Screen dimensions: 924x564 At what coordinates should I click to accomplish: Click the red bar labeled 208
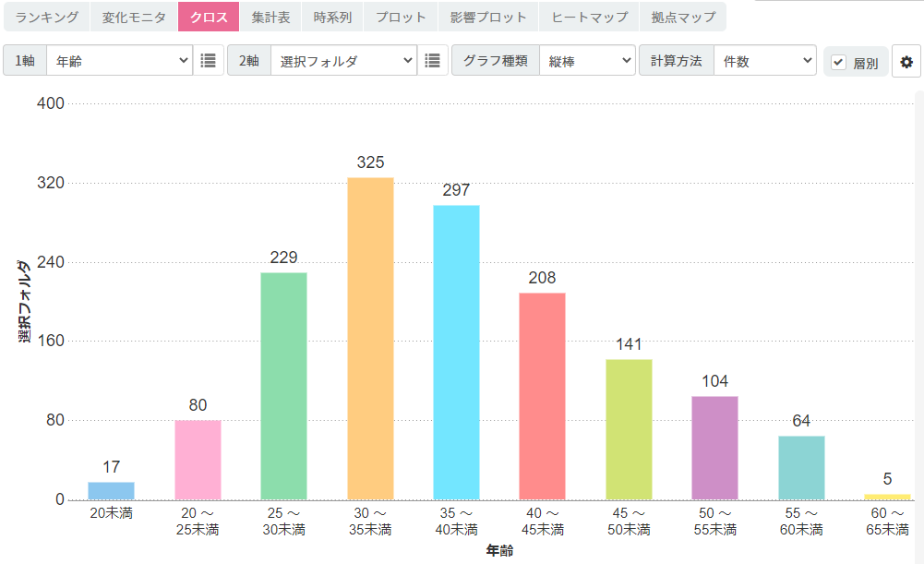tap(542, 396)
